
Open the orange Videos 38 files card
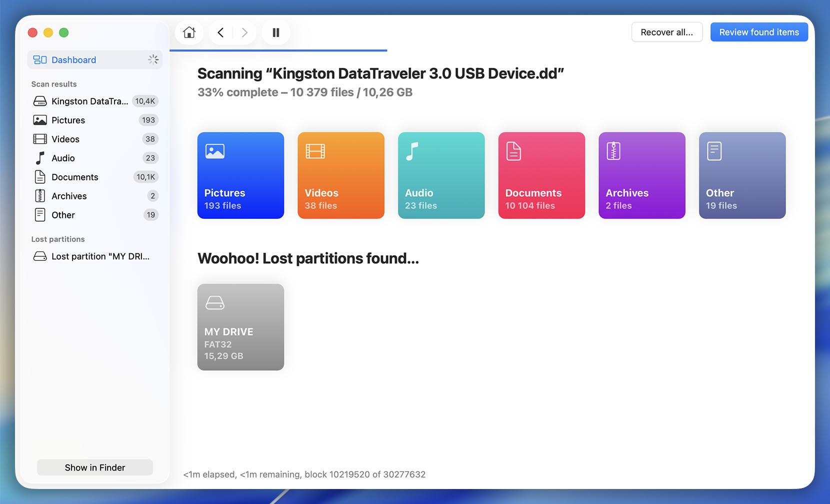341,175
